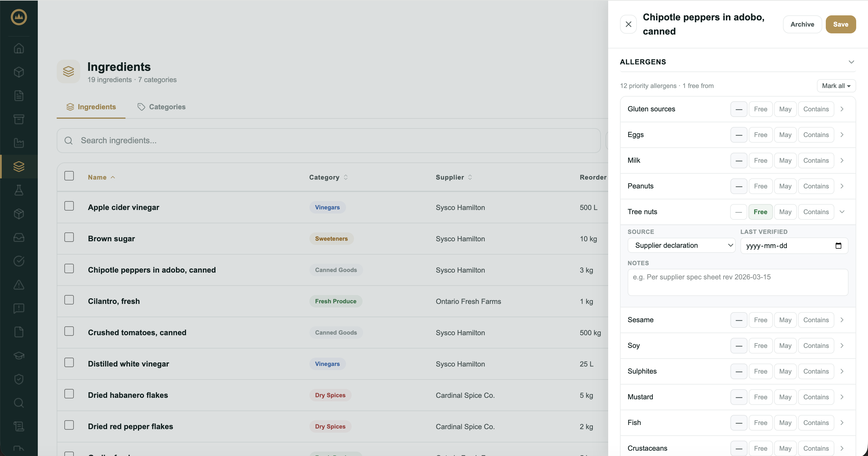Open the document page icon in sidebar
This screenshot has height=456, width=868.
click(19, 95)
